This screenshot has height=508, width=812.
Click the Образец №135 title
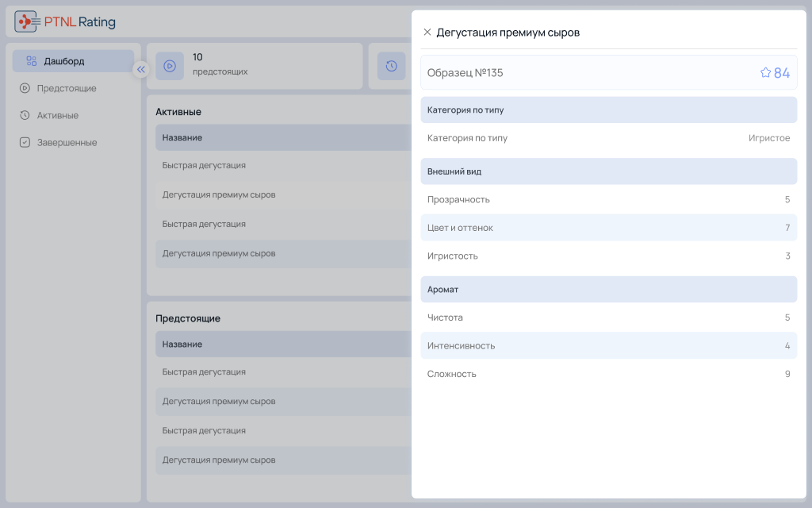coord(465,72)
